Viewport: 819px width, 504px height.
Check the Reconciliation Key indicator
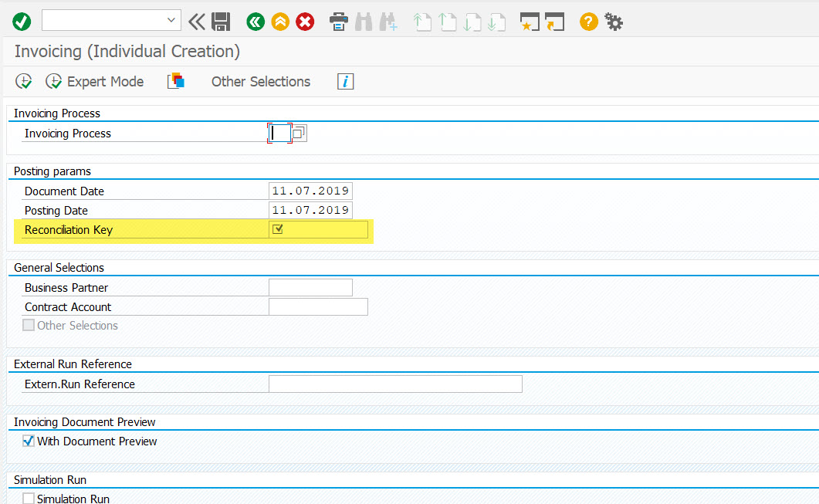point(278,229)
